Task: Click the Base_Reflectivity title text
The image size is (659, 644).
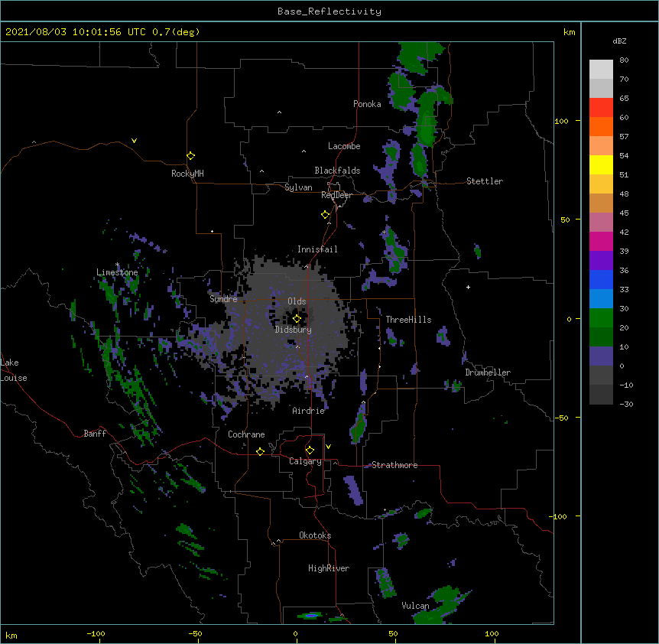Action: coord(329,11)
